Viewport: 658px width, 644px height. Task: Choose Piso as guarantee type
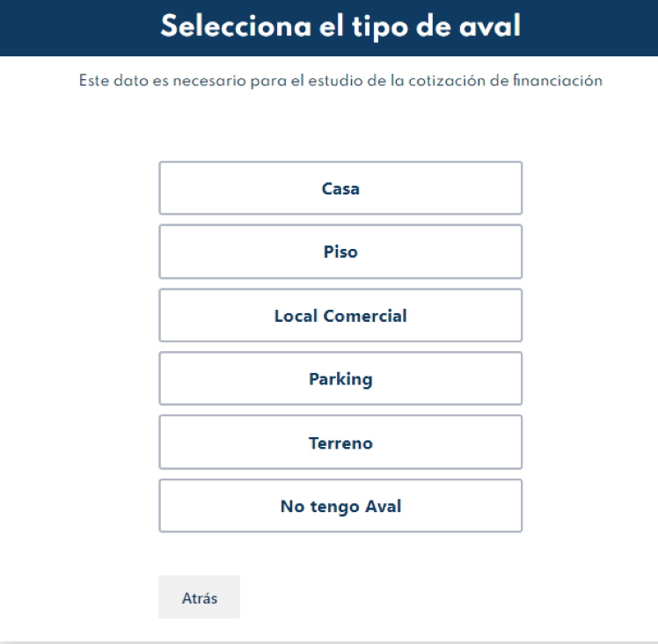coord(340,252)
